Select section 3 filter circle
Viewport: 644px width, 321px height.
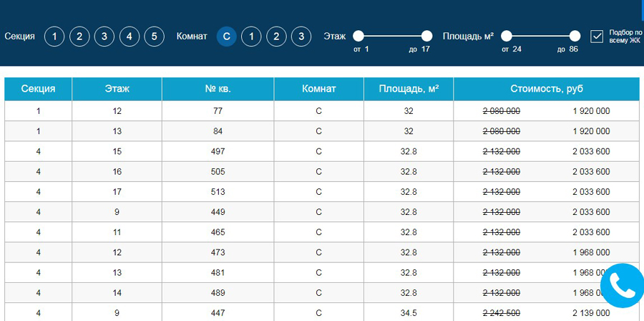point(104,37)
